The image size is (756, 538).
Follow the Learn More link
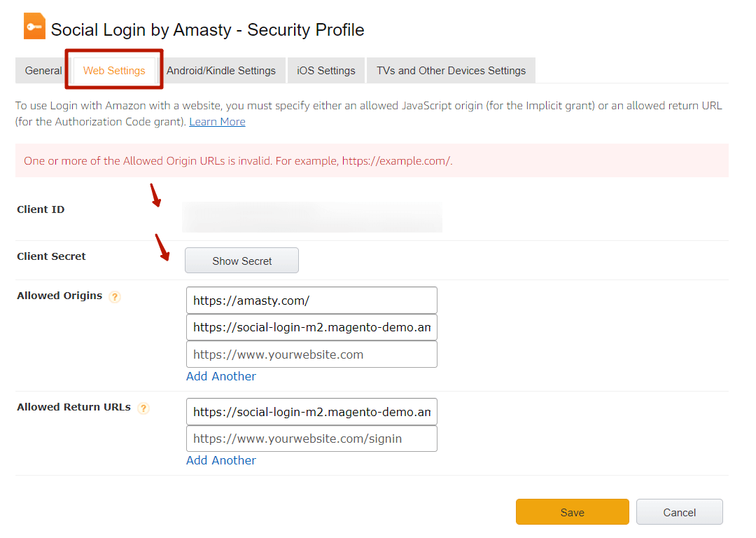217,122
